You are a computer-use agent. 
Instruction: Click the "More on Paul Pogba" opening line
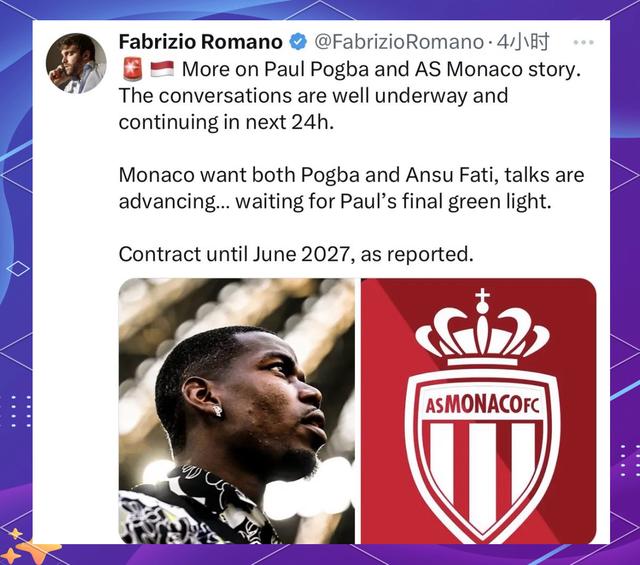(x=380, y=70)
